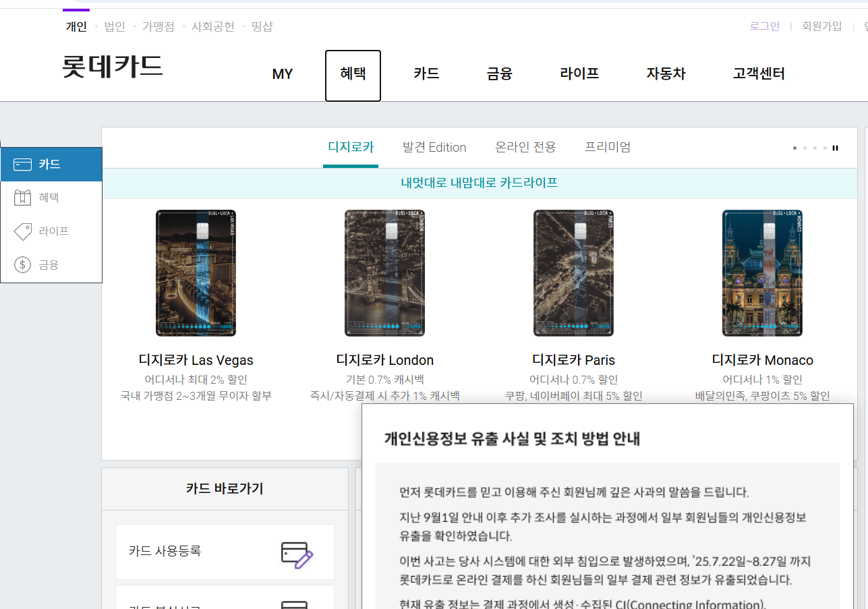
Task: Open the 고객센터 main menu
Action: pos(759,74)
